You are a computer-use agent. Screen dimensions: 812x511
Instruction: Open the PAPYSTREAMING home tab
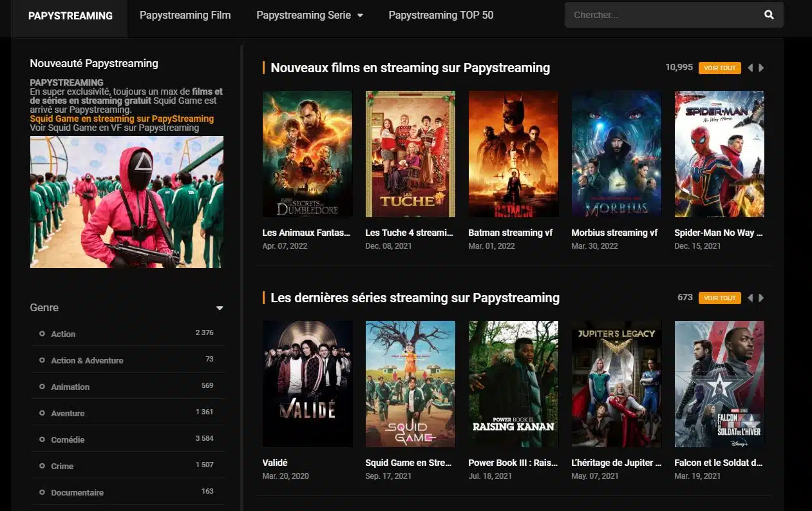tap(70, 15)
